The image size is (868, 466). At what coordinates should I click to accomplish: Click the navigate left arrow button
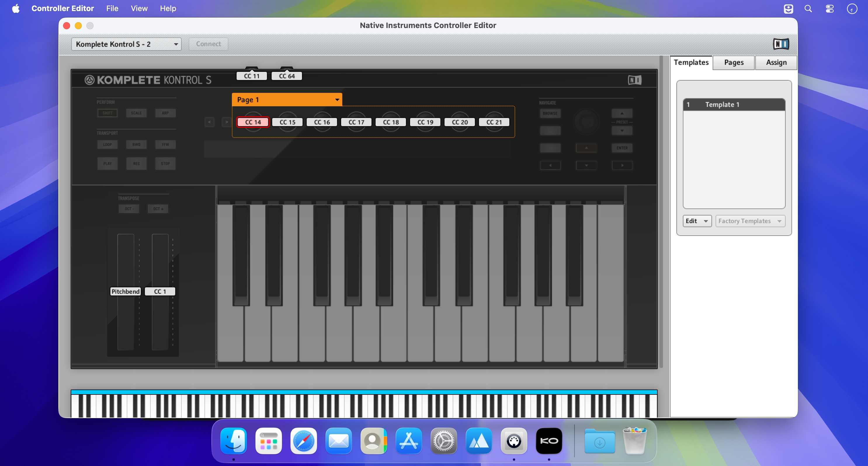point(550,165)
